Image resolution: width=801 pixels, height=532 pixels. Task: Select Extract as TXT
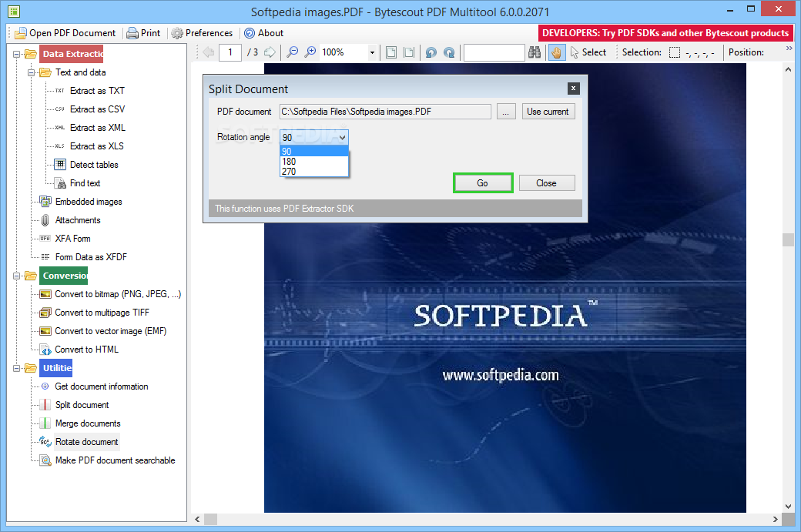pos(97,91)
